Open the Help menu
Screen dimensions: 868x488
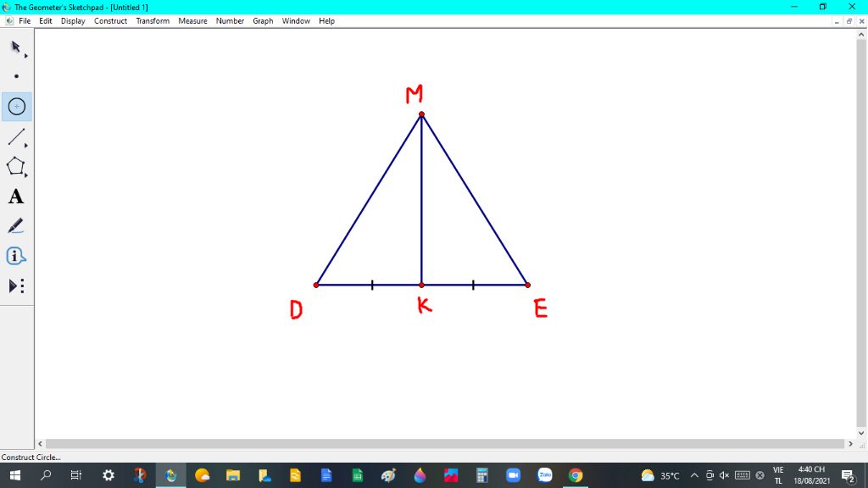326,21
